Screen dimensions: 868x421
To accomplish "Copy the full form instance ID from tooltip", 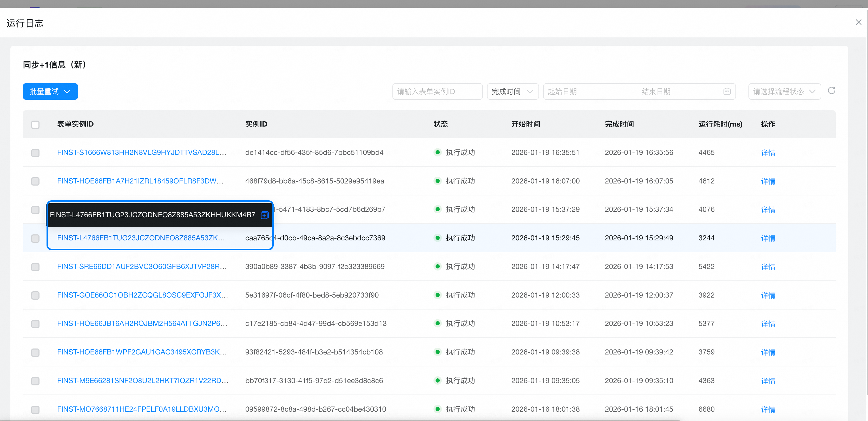I will pyautogui.click(x=265, y=215).
